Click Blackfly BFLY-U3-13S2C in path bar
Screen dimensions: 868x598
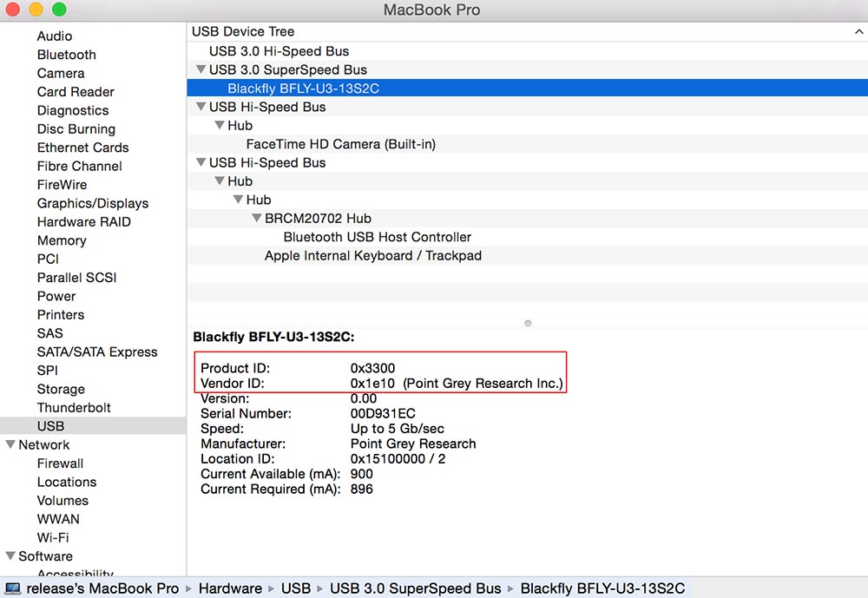click(x=603, y=588)
